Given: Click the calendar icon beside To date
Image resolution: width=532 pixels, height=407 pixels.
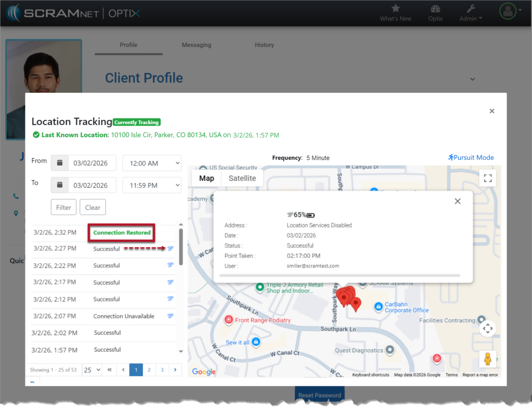Looking at the screenshot, I should pos(60,184).
